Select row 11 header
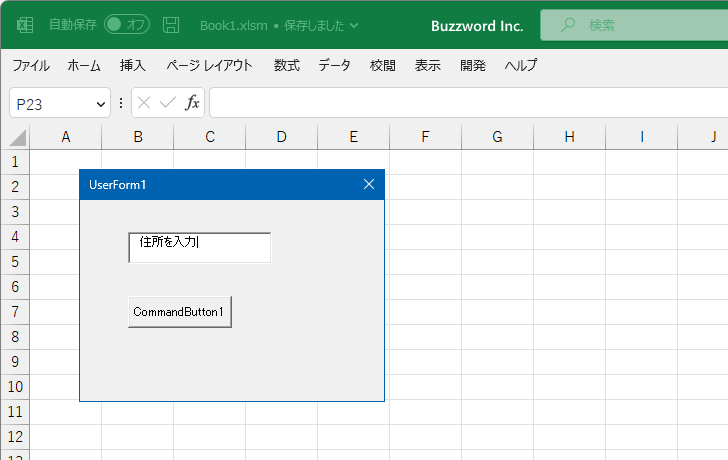The height and width of the screenshot is (460, 728). tap(15, 412)
